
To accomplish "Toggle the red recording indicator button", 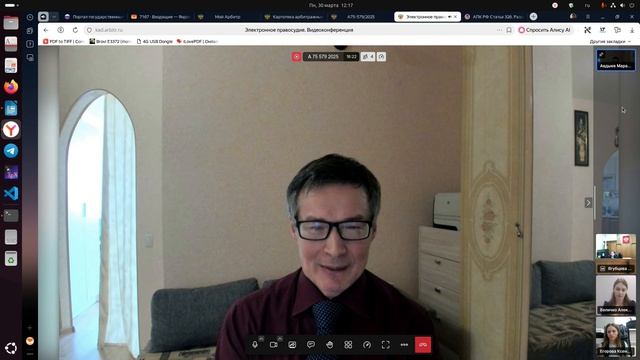I will click(296, 57).
